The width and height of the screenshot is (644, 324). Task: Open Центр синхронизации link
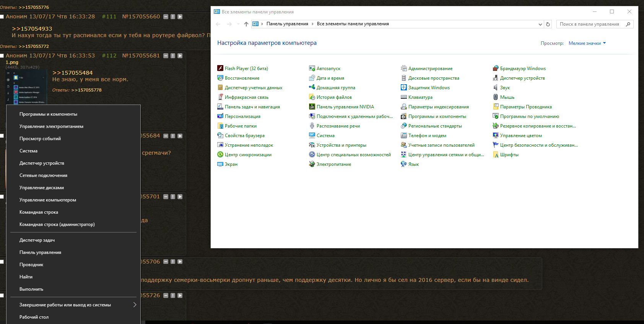[x=248, y=155]
